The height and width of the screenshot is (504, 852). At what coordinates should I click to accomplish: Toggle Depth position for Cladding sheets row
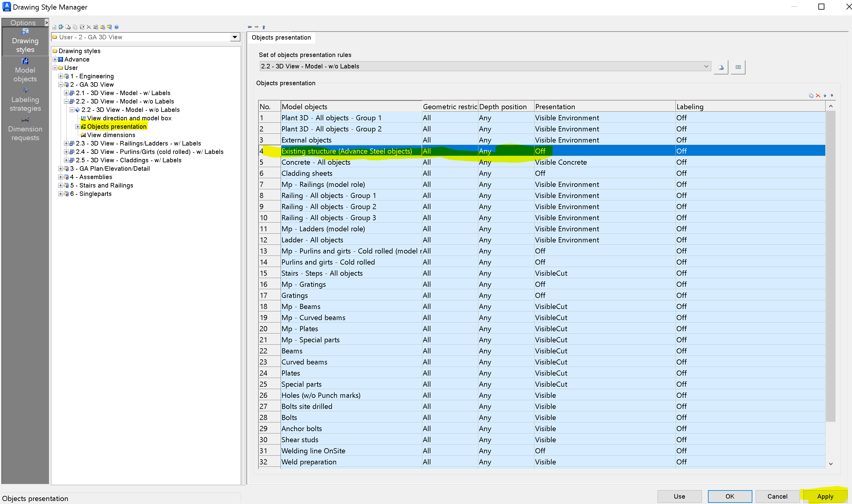pyautogui.click(x=485, y=173)
